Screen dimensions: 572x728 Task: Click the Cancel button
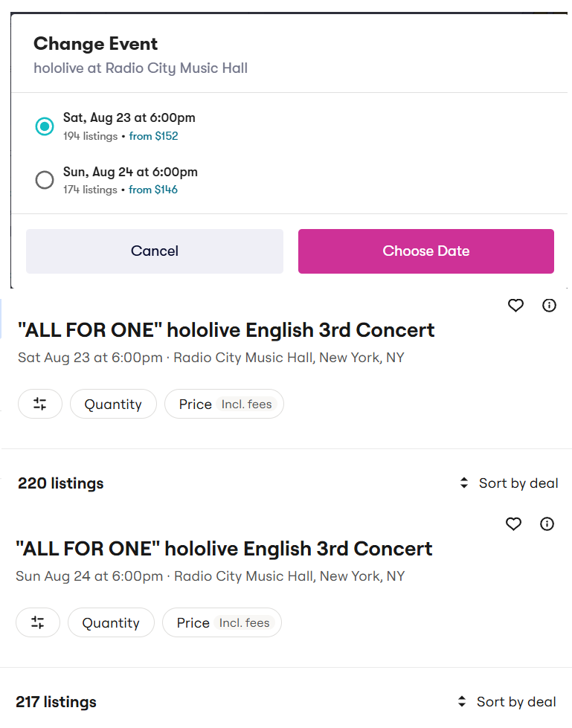(x=155, y=251)
